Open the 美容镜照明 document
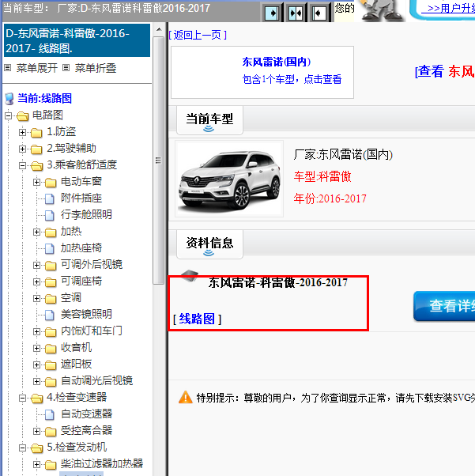This screenshot has width=475, height=476. coord(86,314)
